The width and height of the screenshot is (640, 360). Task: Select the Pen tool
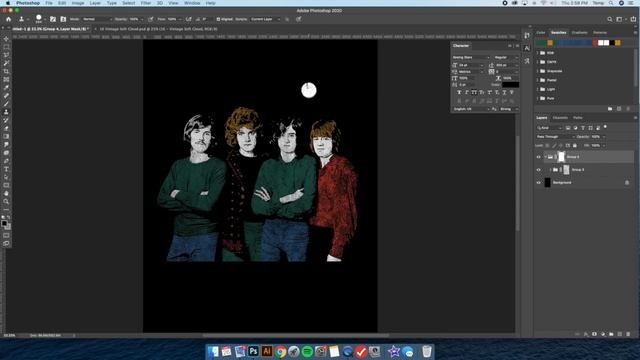coord(6,161)
